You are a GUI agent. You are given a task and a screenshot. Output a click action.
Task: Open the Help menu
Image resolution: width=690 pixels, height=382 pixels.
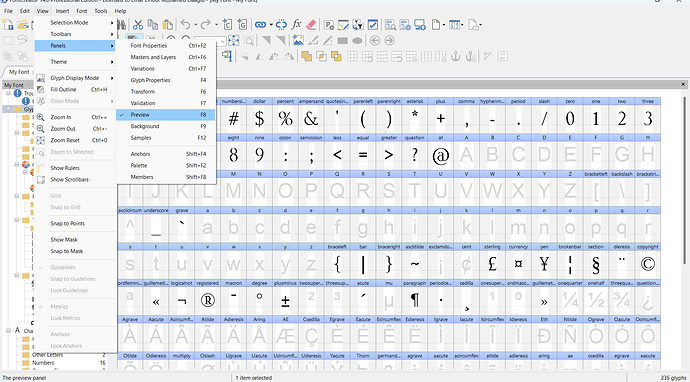pyautogui.click(x=120, y=11)
